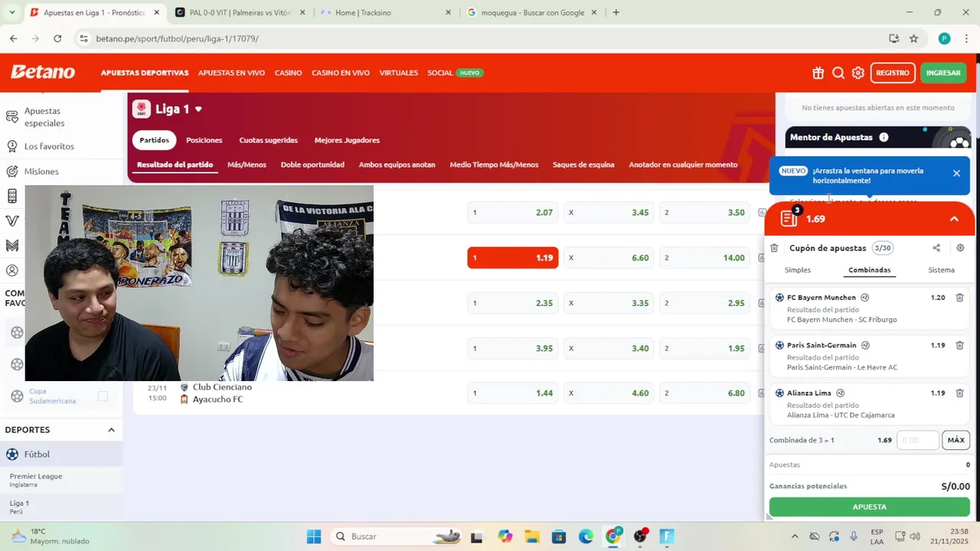980x551 pixels.
Task: Expand the Liga 1 league dropdown arrow
Action: pos(198,109)
